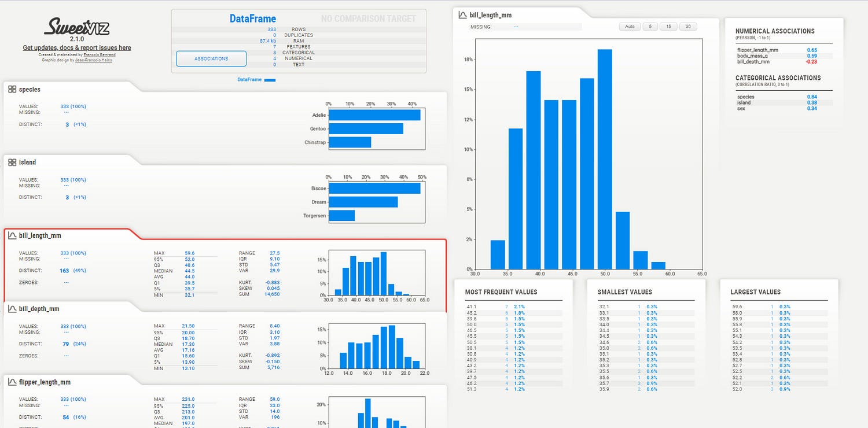The image size is (868, 428).
Task: Click the LARGEST VALUES heading
Action: (756, 292)
